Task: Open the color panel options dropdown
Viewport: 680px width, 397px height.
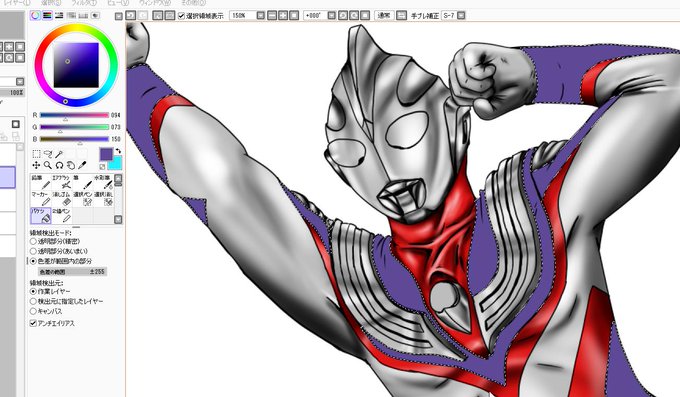Action: tap(118, 16)
